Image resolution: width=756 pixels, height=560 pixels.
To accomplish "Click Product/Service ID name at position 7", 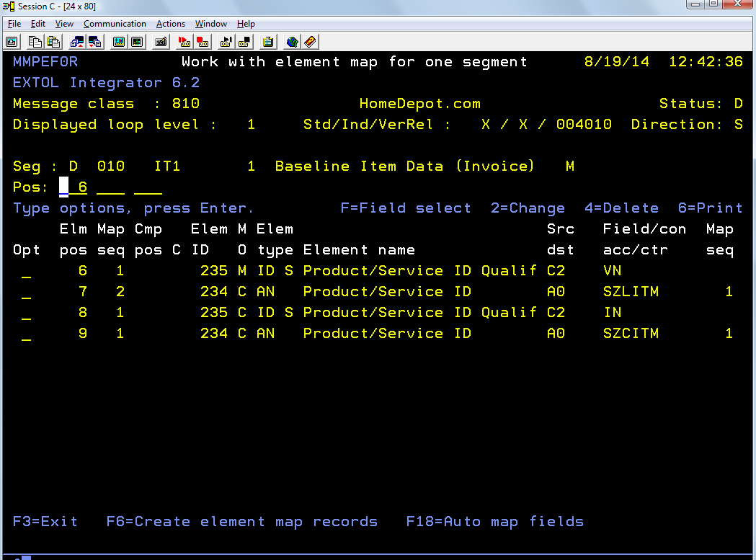I will click(387, 291).
